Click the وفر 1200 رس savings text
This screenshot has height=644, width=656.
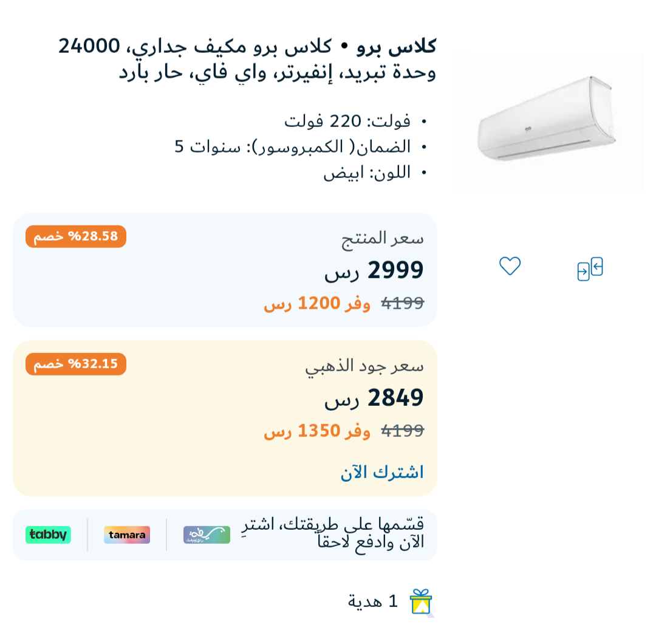[x=316, y=303]
